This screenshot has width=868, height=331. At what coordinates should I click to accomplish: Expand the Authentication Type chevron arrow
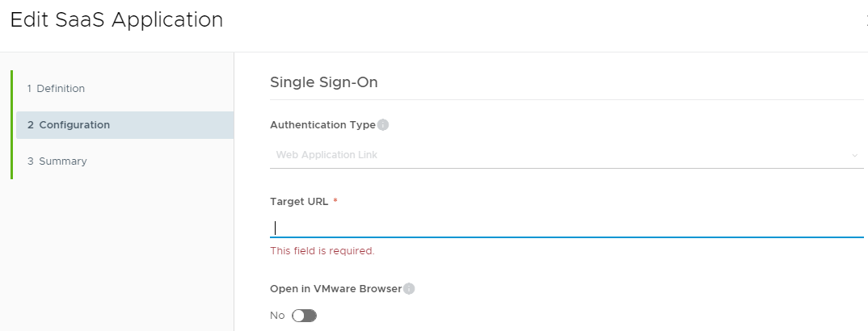pos(855,155)
